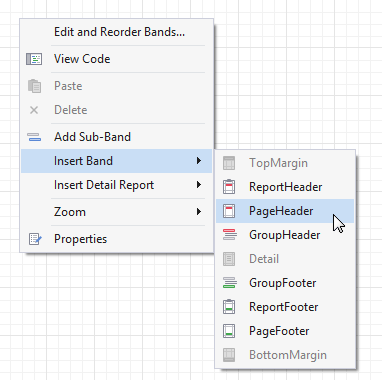Choose View Code from context menu
The image size is (382, 380).
(x=117, y=59)
